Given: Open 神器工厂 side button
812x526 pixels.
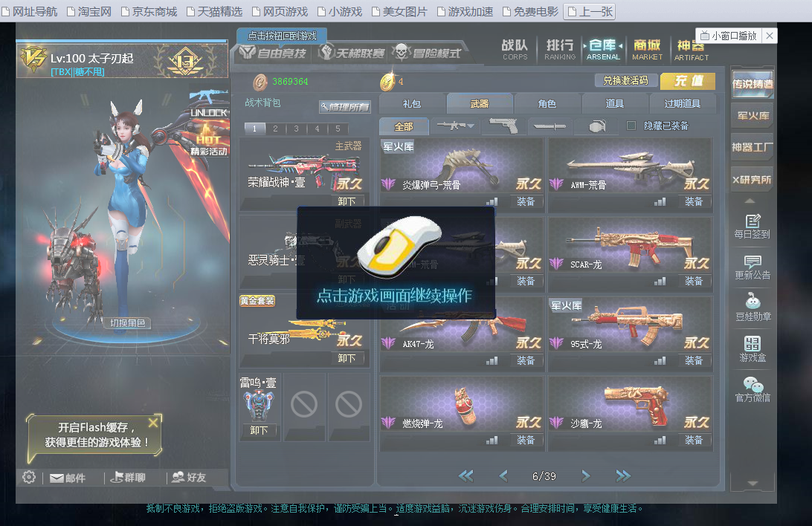Looking at the screenshot, I should point(753,147).
